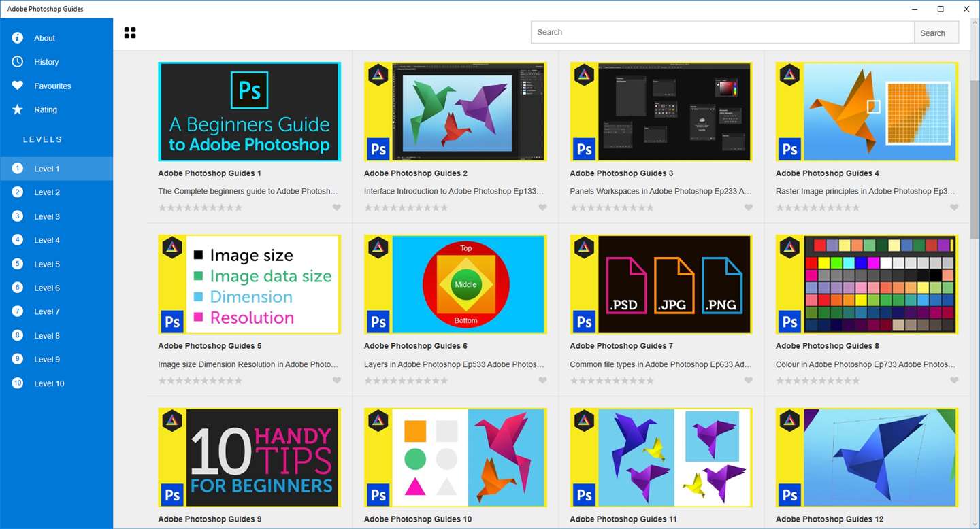The height and width of the screenshot is (529, 980).
Task: Open the Adobe Photoshop Guides 3 title
Action: 621,173
